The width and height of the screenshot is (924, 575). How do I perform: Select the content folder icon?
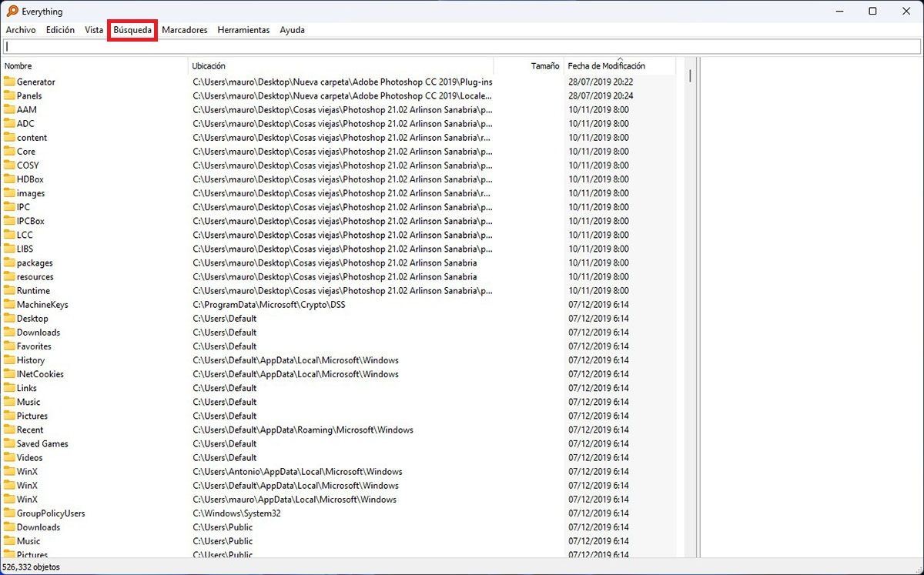pos(9,137)
